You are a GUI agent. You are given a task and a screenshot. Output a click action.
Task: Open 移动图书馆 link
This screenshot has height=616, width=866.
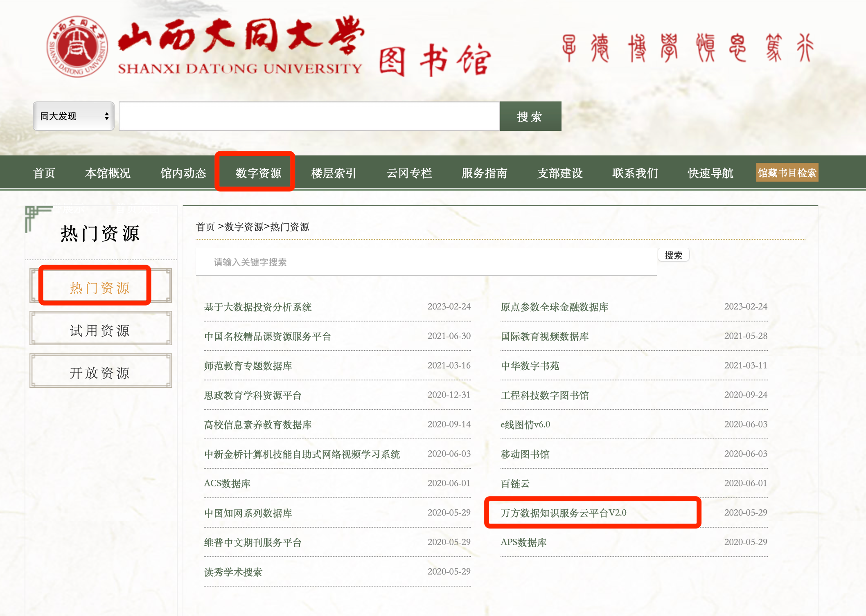[525, 454]
